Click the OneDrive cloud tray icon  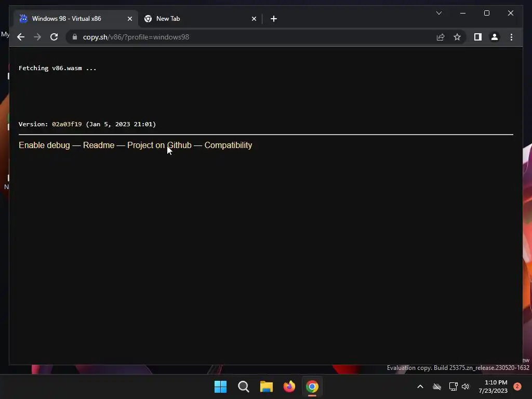tap(436, 387)
